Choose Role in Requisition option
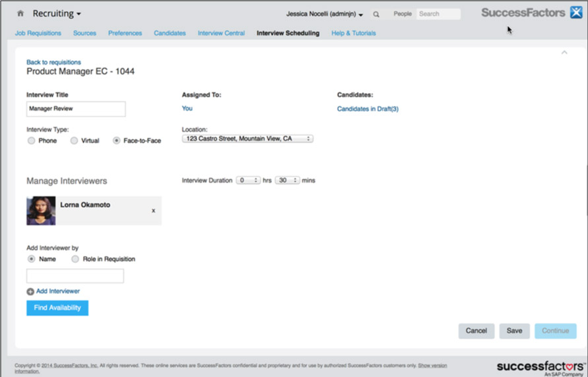The height and width of the screenshot is (377, 588). (75, 259)
